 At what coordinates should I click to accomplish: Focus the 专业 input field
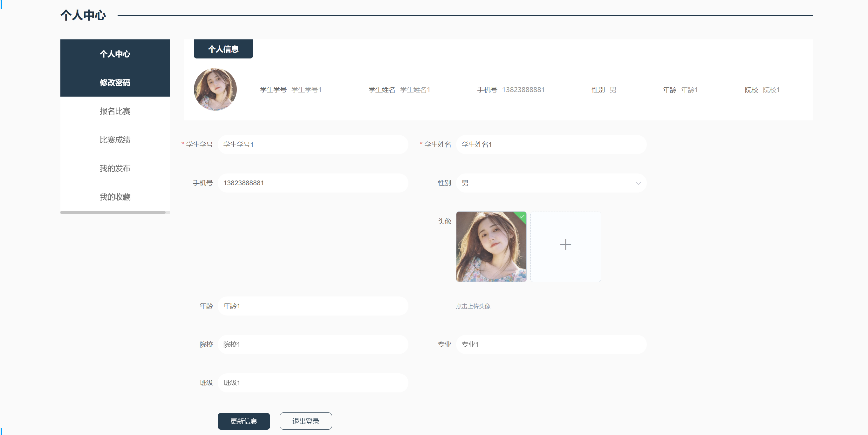550,344
